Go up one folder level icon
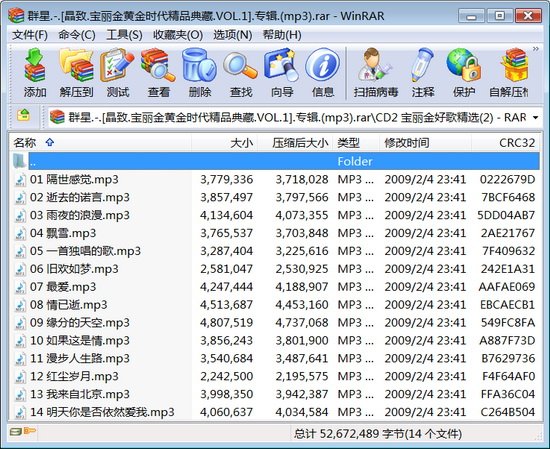Screen dimensions: 550x449 [x=23, y=115]
